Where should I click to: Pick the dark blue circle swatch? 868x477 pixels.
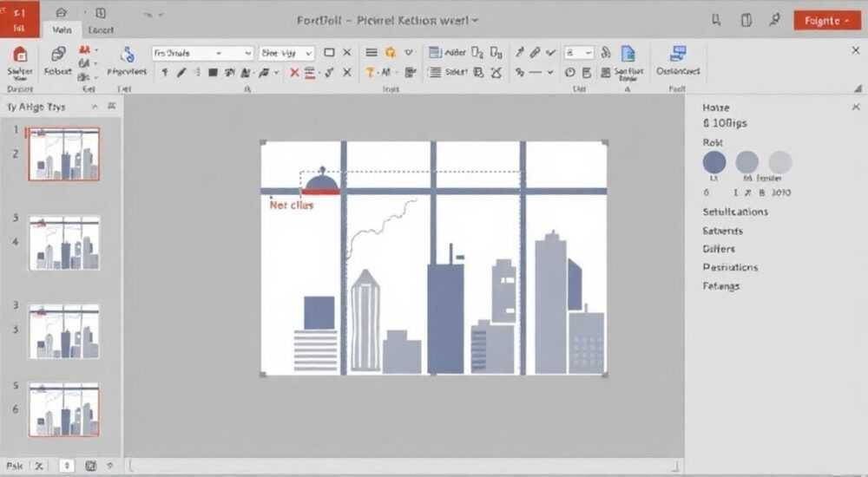point(714,163)
